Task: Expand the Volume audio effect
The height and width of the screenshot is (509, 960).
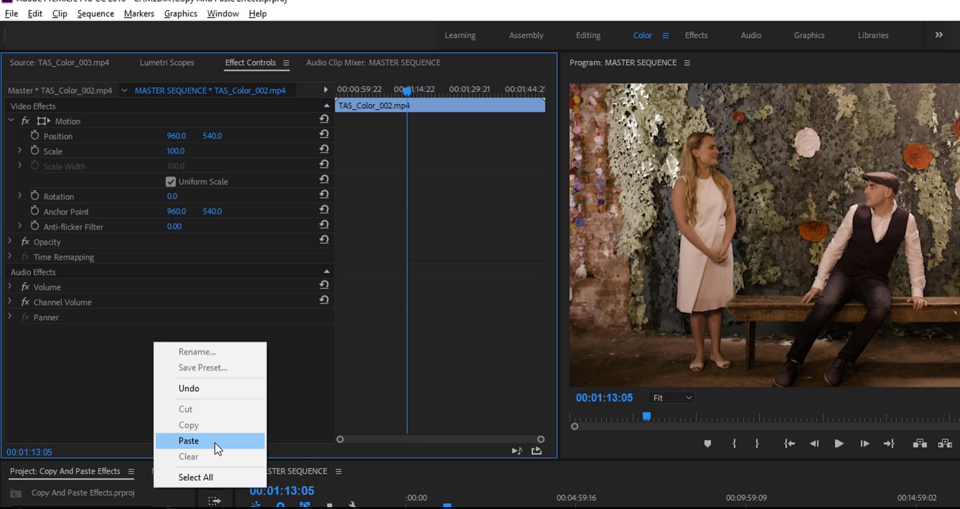Action: (x=11, y=287)
